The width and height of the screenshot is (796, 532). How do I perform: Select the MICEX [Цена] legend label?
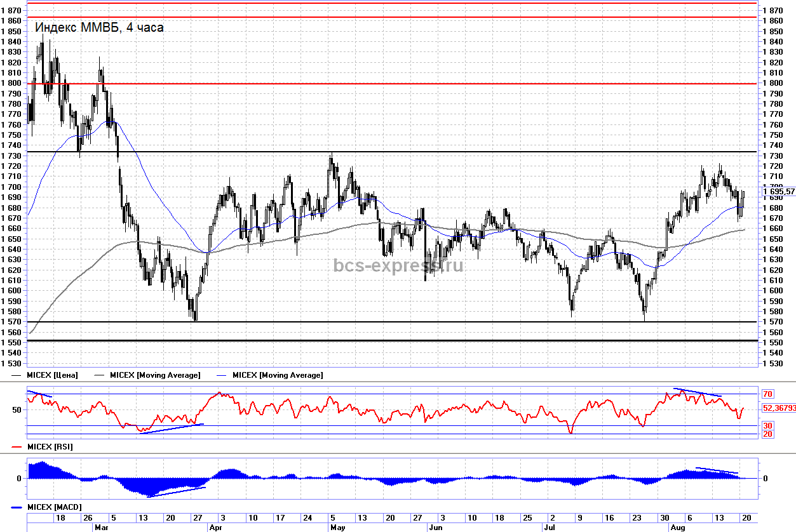tap(52, 375)
